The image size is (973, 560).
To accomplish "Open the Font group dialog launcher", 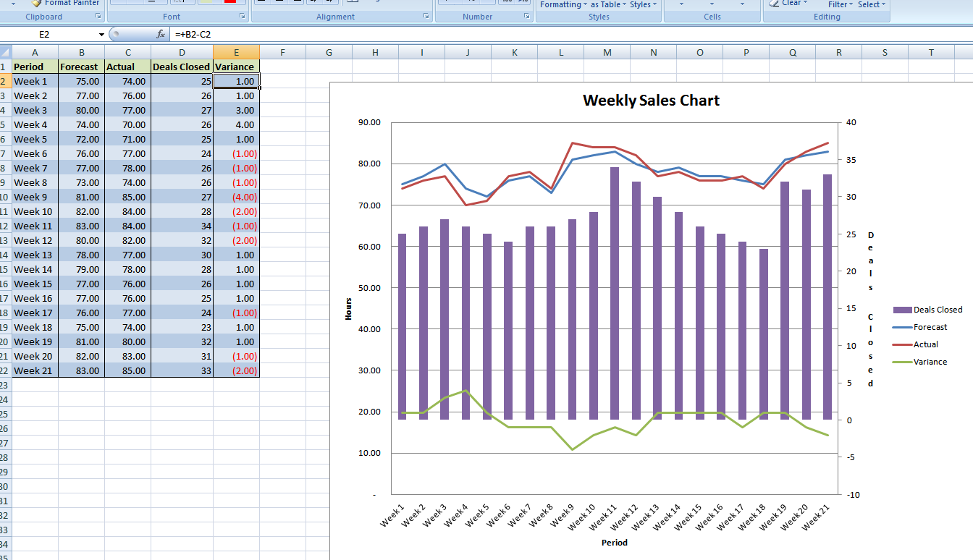I will 243,16.
